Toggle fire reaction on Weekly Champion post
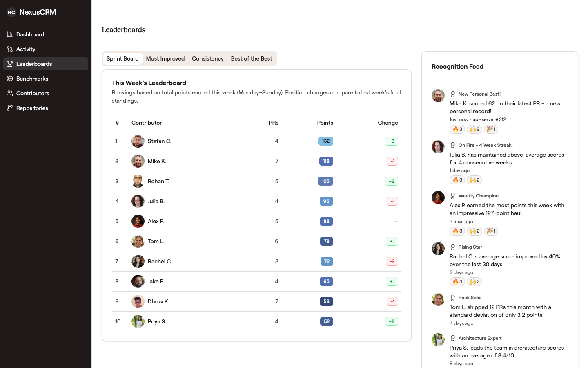 tap(457, 231)
